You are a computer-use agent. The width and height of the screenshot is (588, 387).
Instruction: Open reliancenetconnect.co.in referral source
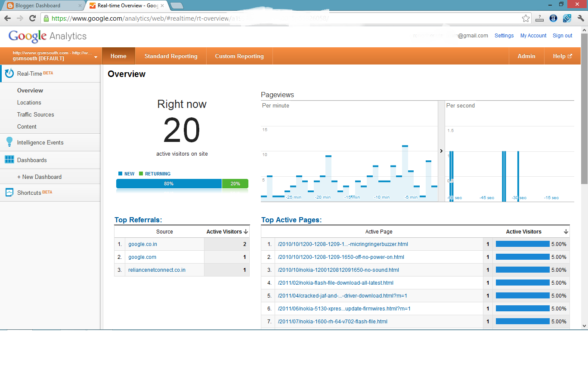tap(157, 270)
